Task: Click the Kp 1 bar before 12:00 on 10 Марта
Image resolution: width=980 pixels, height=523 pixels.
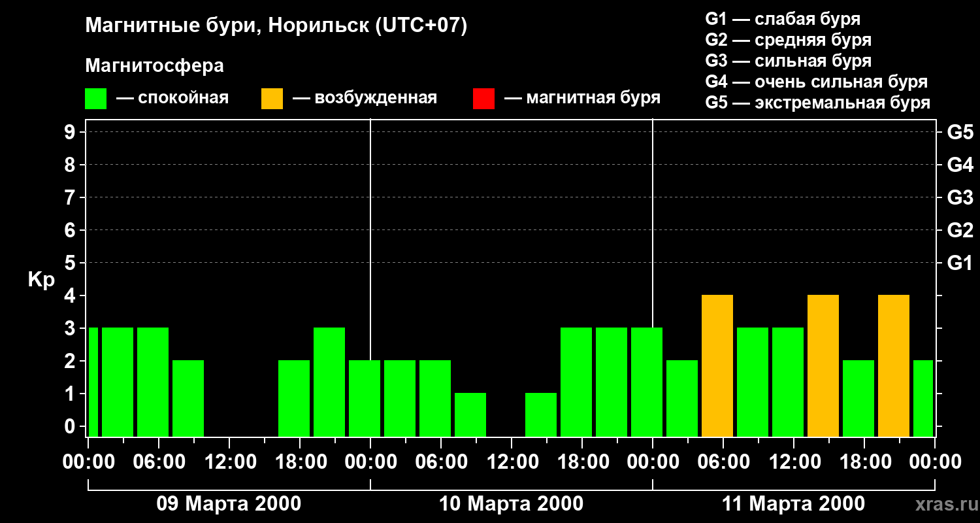Action: click(470, 414)
